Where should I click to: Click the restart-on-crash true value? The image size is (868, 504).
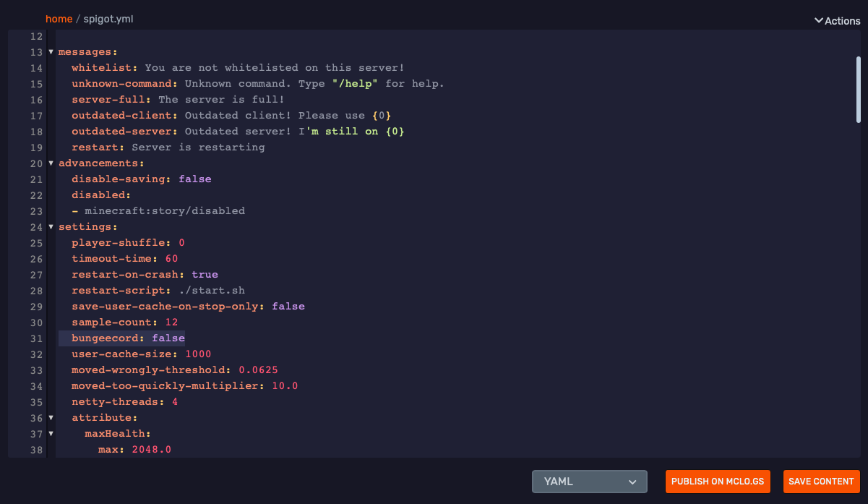[205, 275]
